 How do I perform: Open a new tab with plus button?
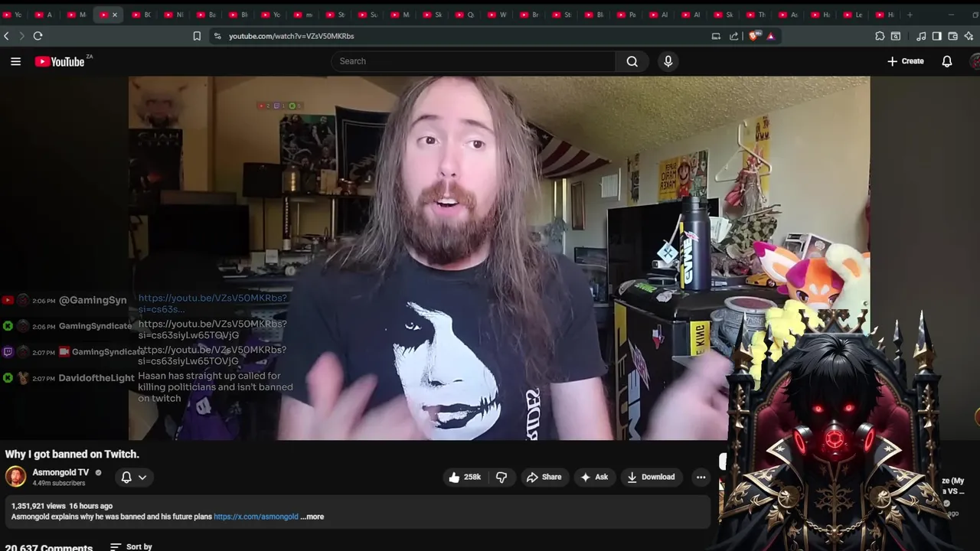[910, 15]
